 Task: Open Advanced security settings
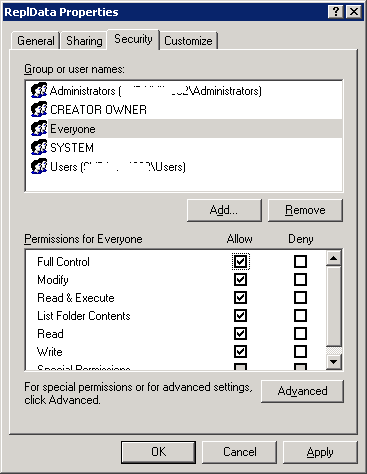point(302,391)
